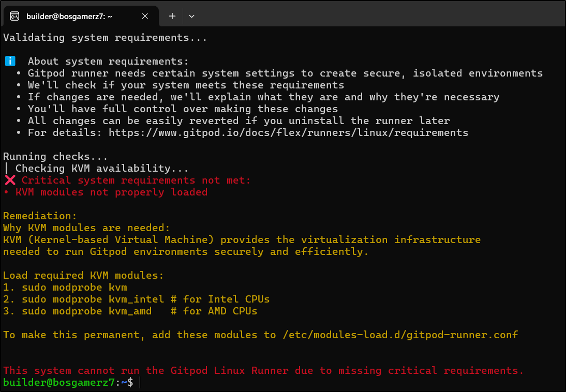The height and width of the screenshot is (392, 566).
Task: Click the 'Remediation:' heading
Action: (40, 216)
